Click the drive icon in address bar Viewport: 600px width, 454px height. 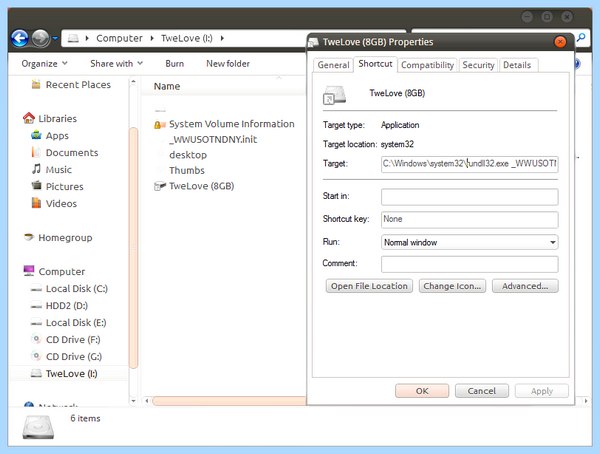tap(73, 38)
